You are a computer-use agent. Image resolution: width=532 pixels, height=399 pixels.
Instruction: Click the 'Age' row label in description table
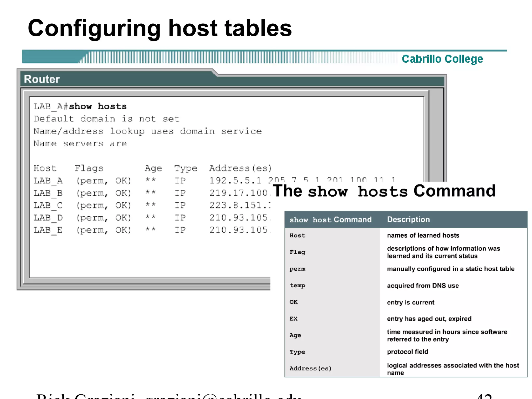[x=295, y=335]
